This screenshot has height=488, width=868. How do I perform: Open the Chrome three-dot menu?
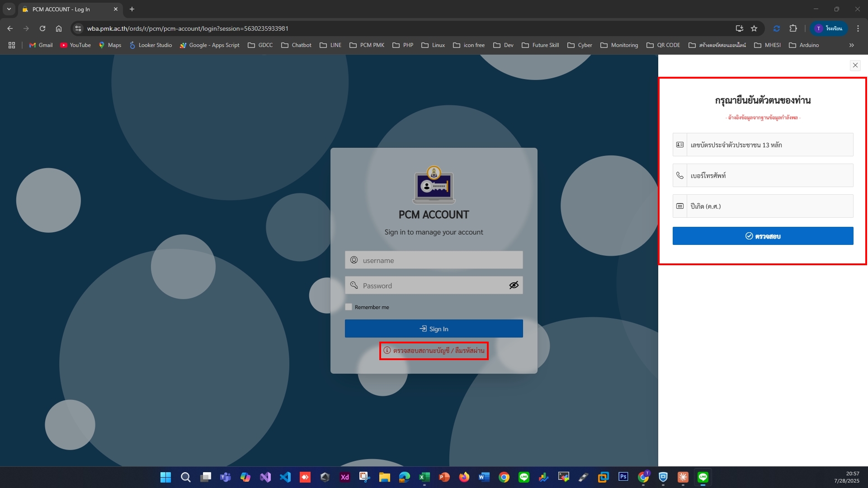pos(858,28)
